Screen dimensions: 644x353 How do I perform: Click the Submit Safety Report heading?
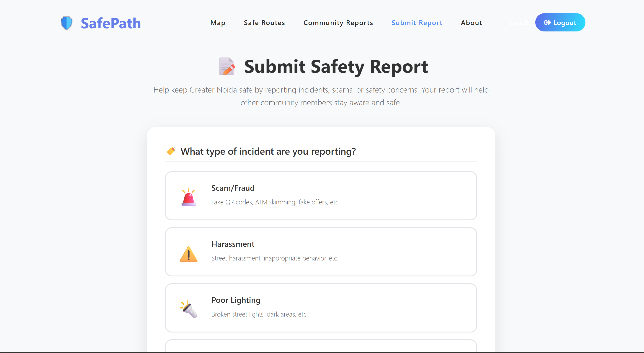click(x=336, y=67)
